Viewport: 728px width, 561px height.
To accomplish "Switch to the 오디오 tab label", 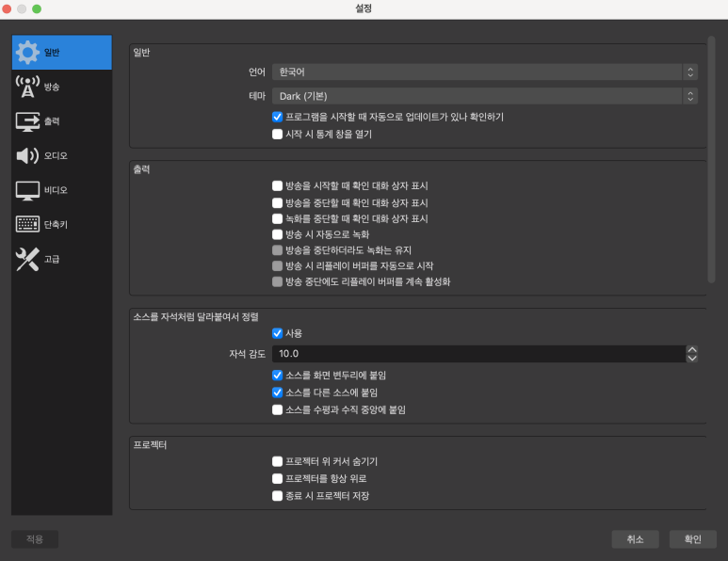I will 56,155.
